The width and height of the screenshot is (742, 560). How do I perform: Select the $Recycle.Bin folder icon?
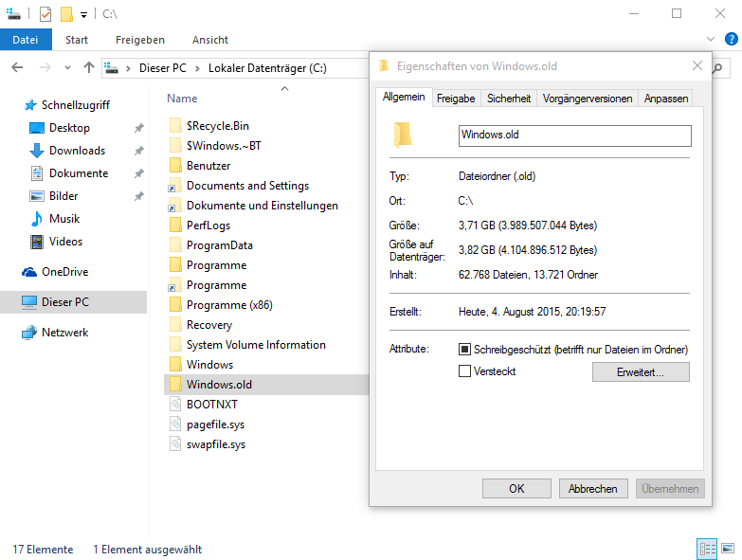(x=175, y=125)
